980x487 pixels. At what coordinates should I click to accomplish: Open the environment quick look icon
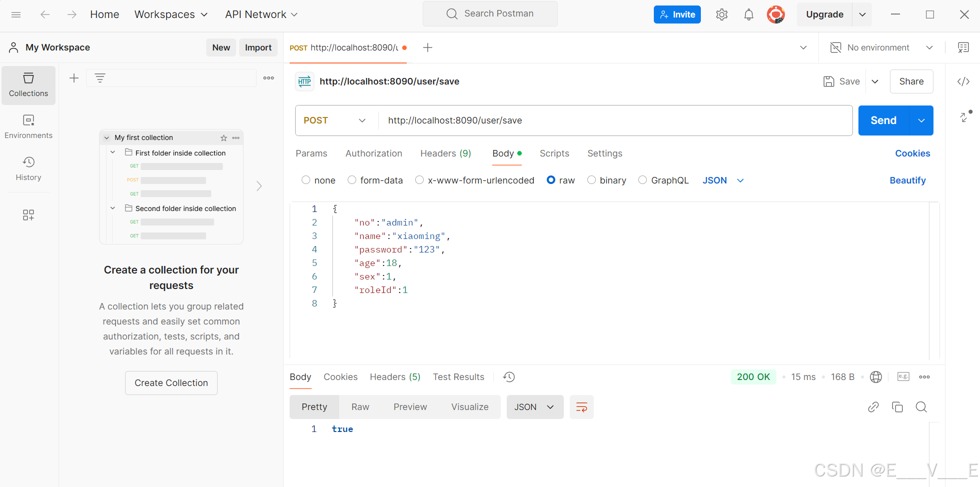pos(963,47)
